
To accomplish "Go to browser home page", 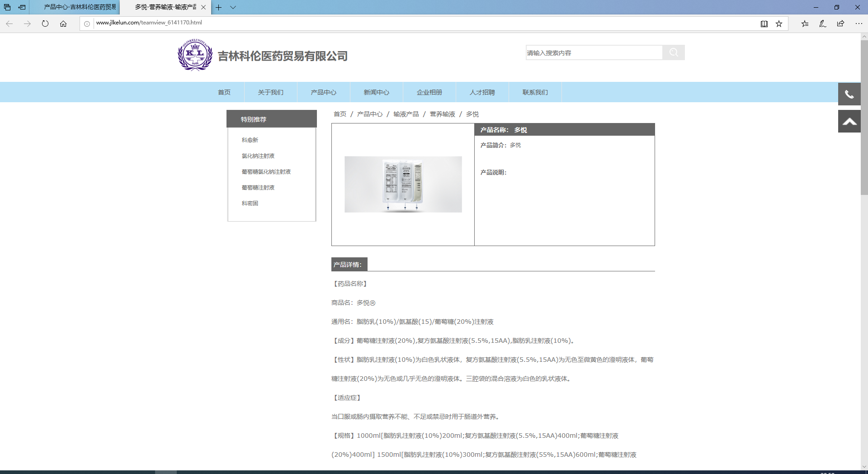I will point(63,24).
